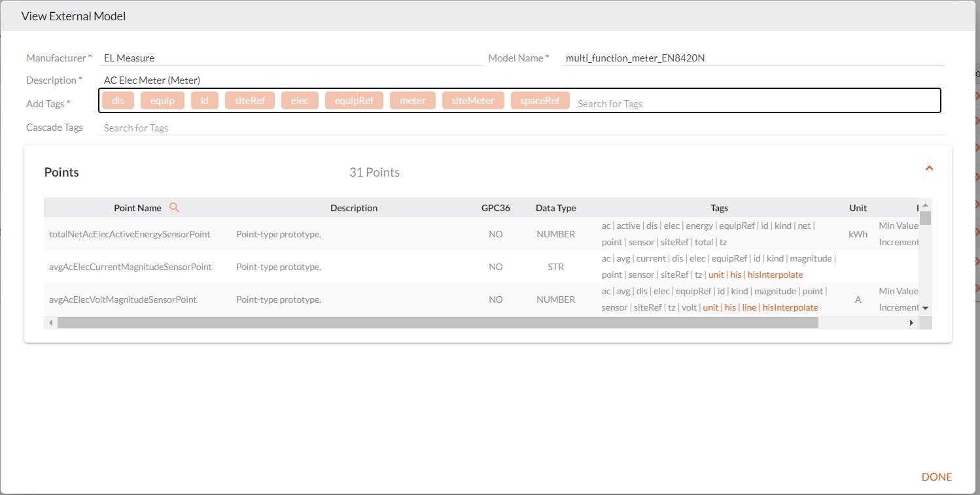980x495 pixels.
Task: Click the Points section heading
Action: (61, 173)
